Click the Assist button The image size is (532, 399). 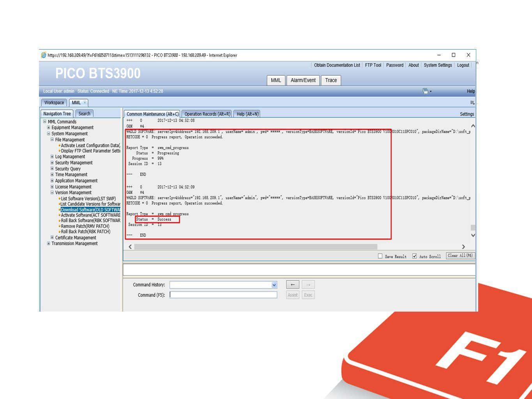click(x=293, y=295)
